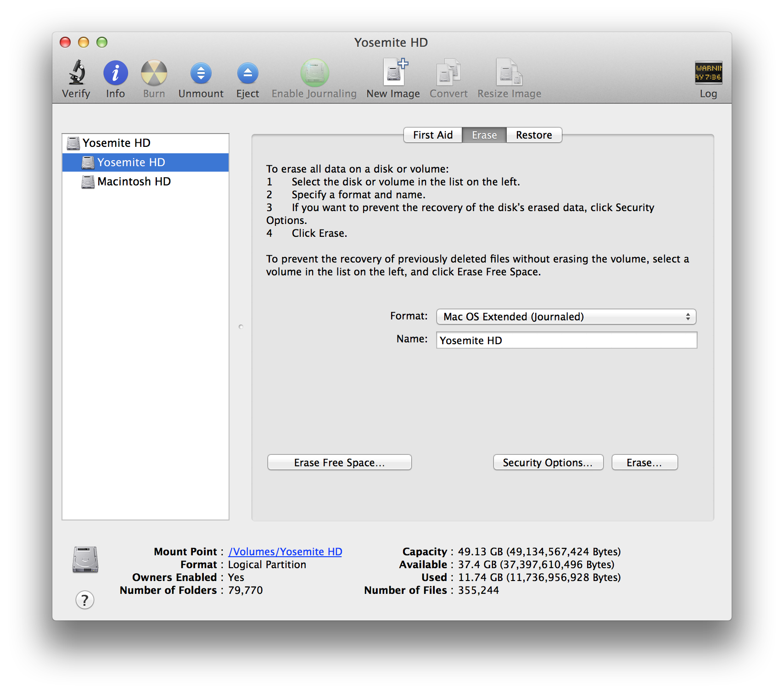Click the Name text field
784x693 pixels.
tap(566, 340)
